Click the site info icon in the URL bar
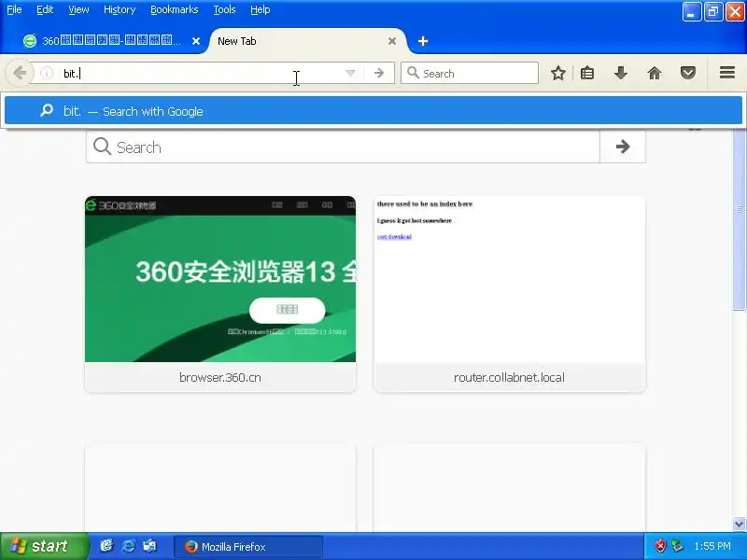Viewport: 747px width, 560px height. point(47,73)
